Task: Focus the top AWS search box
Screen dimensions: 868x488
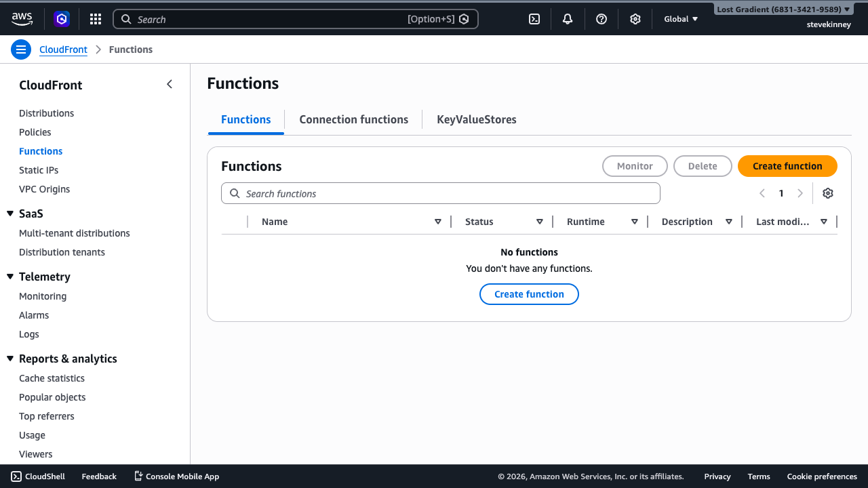Action: [295, 19]
